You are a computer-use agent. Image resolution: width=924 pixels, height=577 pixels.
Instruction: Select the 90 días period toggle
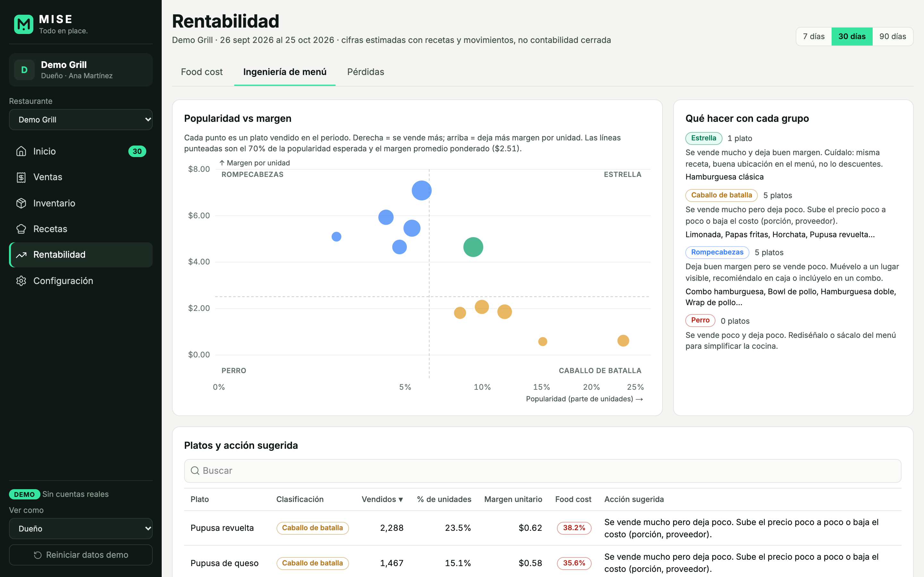click(892, 37)
